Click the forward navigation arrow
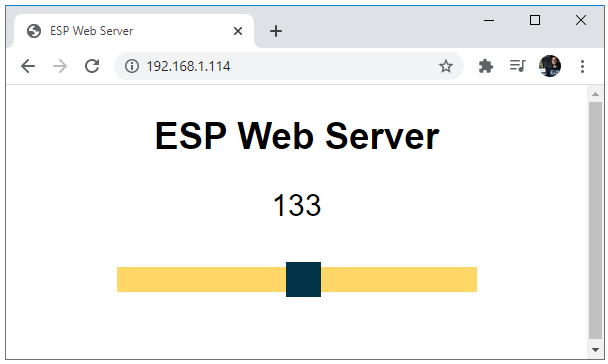Viewport: 608px width, 364px height. 60,66
